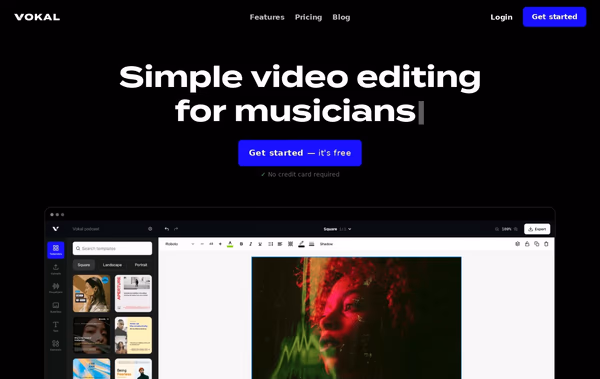The image size is (600, 379).
Task: Click 'Get started — it's free' button
Action: 300,153
